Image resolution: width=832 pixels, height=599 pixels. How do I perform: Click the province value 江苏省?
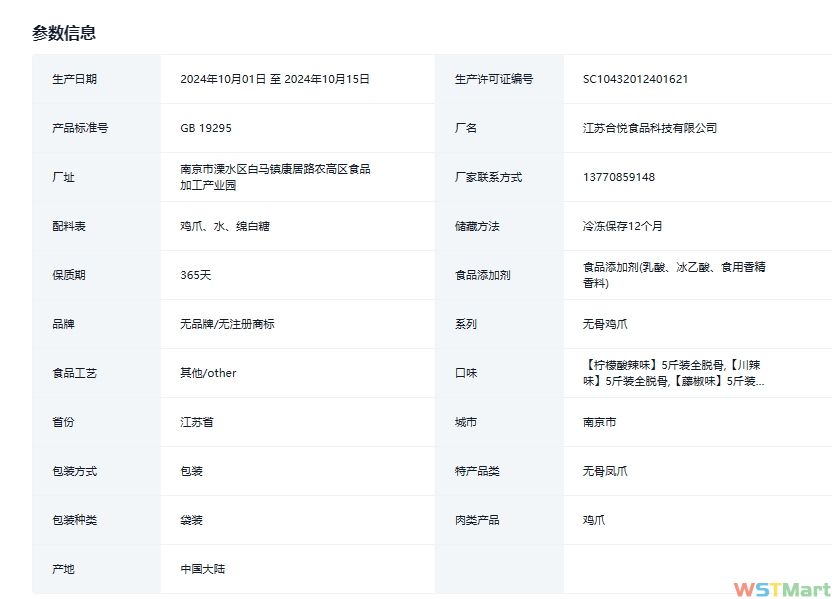click(x=196, y=422)
